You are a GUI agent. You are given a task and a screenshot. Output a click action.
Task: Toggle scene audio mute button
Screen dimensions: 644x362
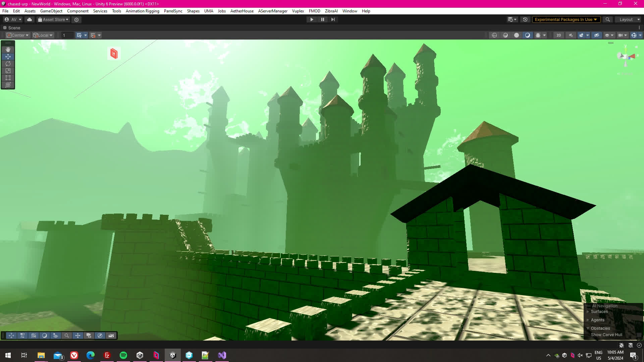coord(571,35)
